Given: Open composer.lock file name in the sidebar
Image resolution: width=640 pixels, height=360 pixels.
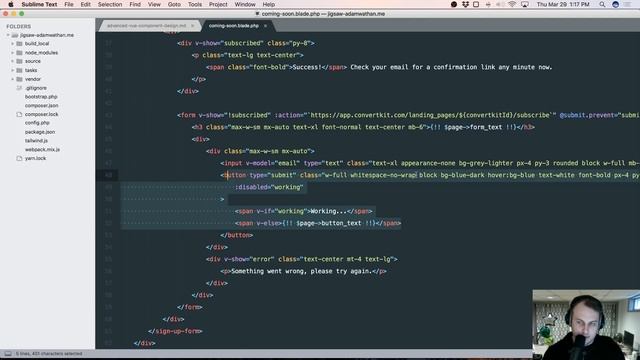Looking at the screenshot, I should (x=41, y=114).
